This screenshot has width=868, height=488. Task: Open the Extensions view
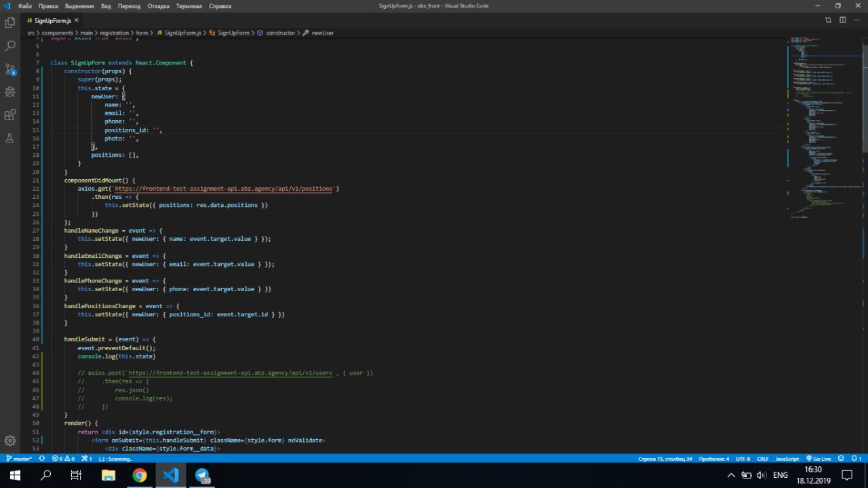(10, 115)
